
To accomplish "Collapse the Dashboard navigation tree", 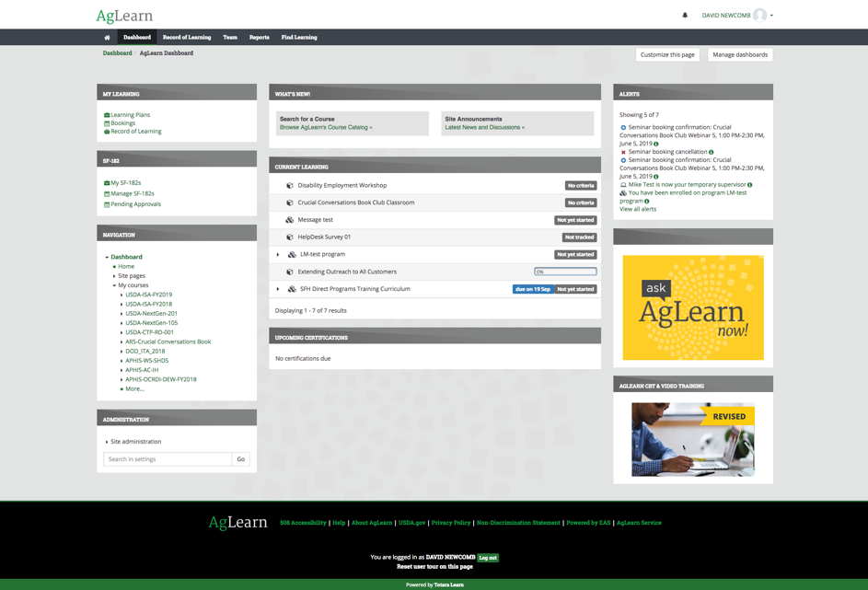I will pos(107,258).
